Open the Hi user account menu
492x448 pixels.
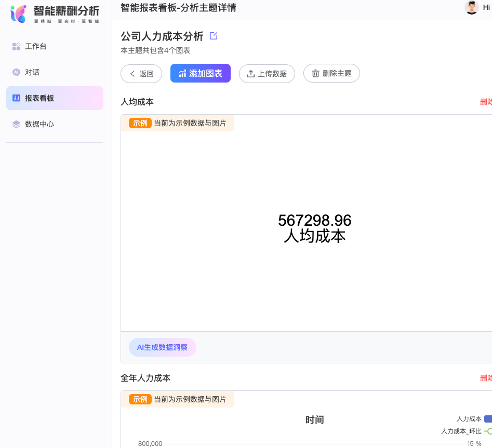pyautogui.click(x=486, y=7)
